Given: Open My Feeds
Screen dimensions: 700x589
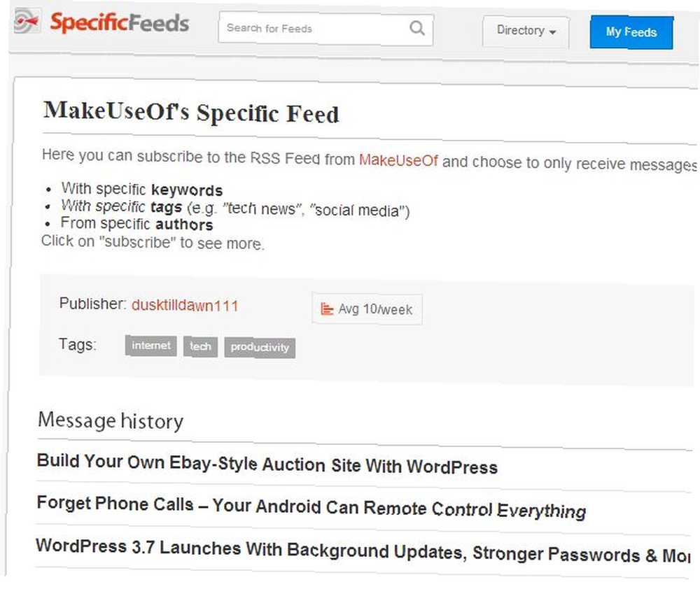Looking at the screenshot, I should pyautogui.click(x=631, y=32).
